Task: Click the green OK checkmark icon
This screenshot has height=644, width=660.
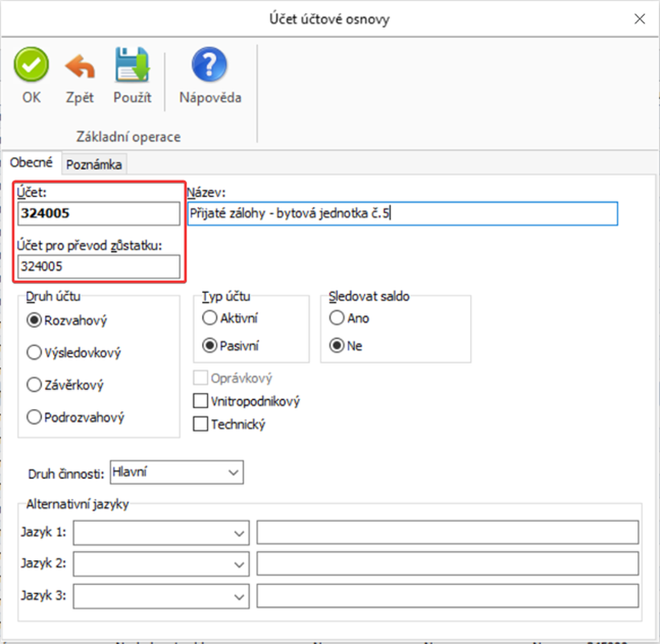Action: (31, 66)
